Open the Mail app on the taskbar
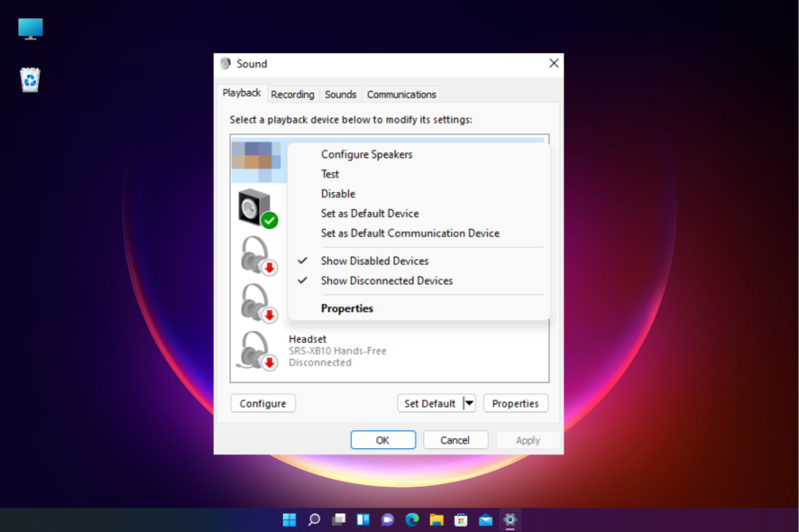The image size is (799, 532). click(x=485, y=519)
